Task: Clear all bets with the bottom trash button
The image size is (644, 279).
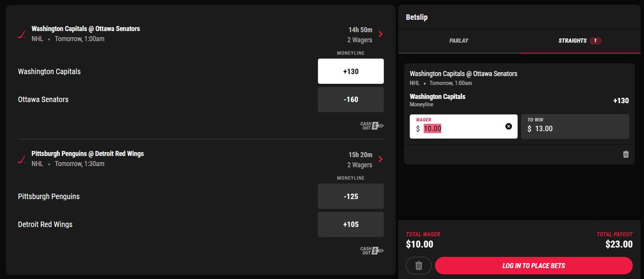Action: pyautogui.click(x=419, y=266)
